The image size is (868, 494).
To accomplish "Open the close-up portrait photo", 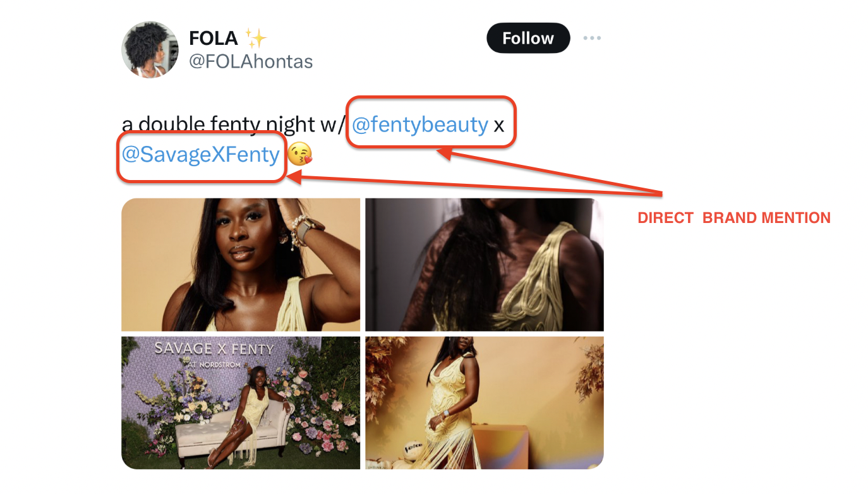I will [241, 265].
